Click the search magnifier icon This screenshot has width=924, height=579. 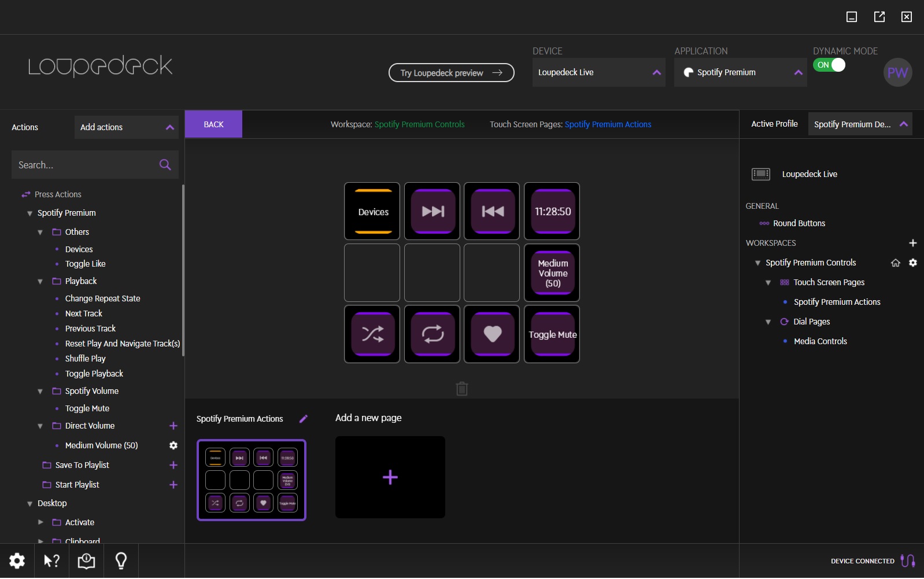click(x=165, y=165)
